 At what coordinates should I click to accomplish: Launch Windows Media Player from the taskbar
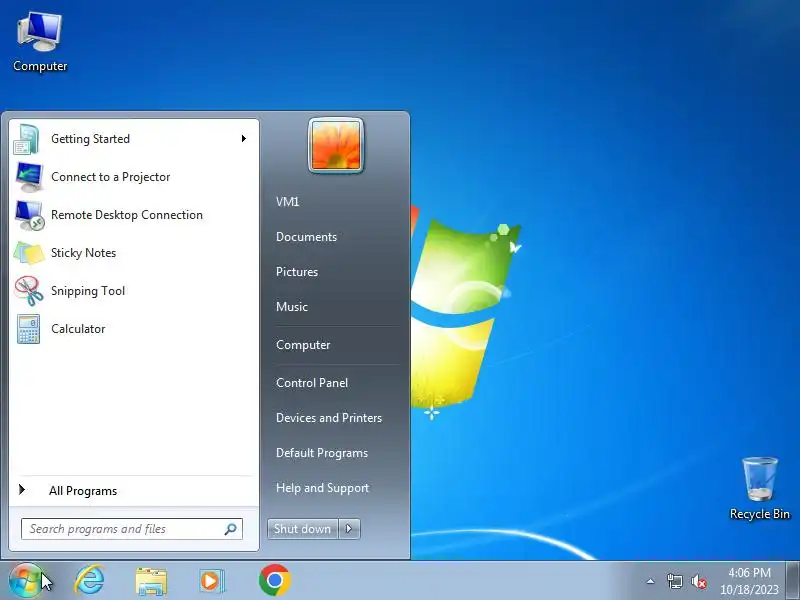(212, 581)
